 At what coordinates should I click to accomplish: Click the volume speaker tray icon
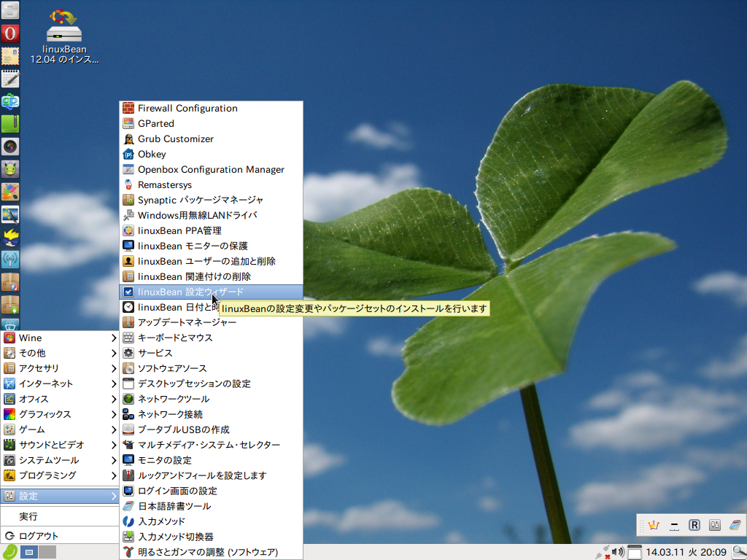[x=618, y=552]
